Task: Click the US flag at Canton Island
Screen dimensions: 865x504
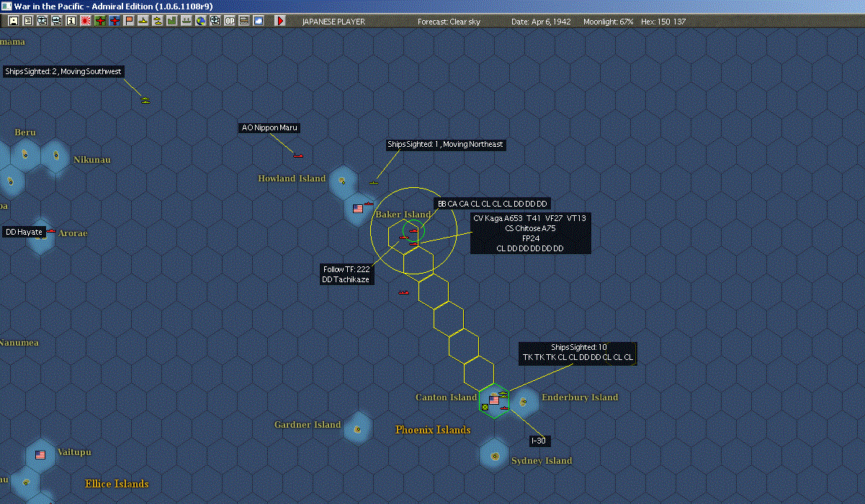Action: click(494, 400)
